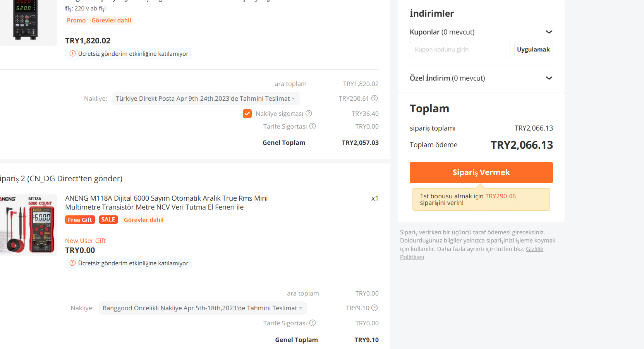Expand the Kuponlar section chevron
This screenshot has height=349, width=644.
pyautogui.click(x=549, y=32)
